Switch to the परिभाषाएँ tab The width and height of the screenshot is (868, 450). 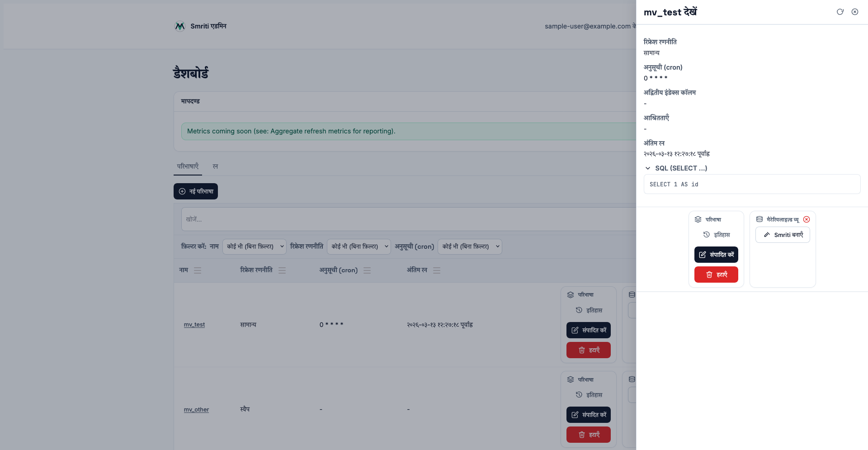188,166
